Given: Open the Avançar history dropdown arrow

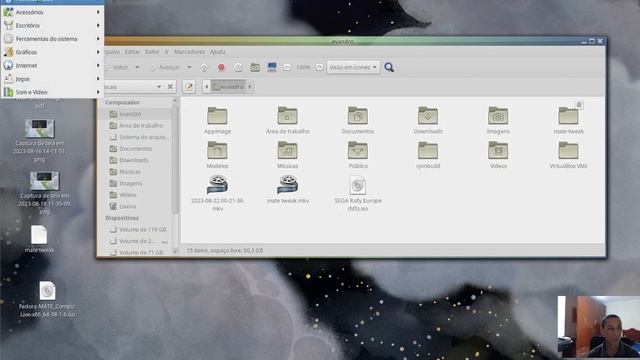Looking at the screenshot, I should [189, 67].
